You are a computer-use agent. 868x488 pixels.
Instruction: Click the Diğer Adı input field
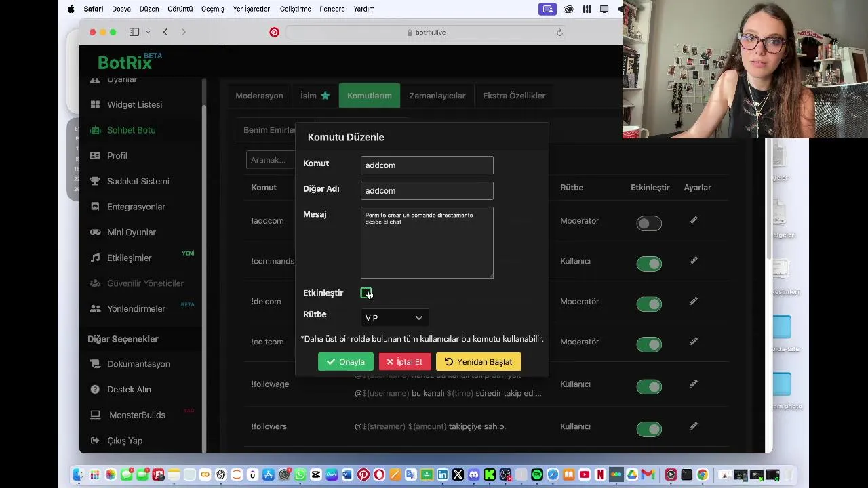tap(427, 191)
